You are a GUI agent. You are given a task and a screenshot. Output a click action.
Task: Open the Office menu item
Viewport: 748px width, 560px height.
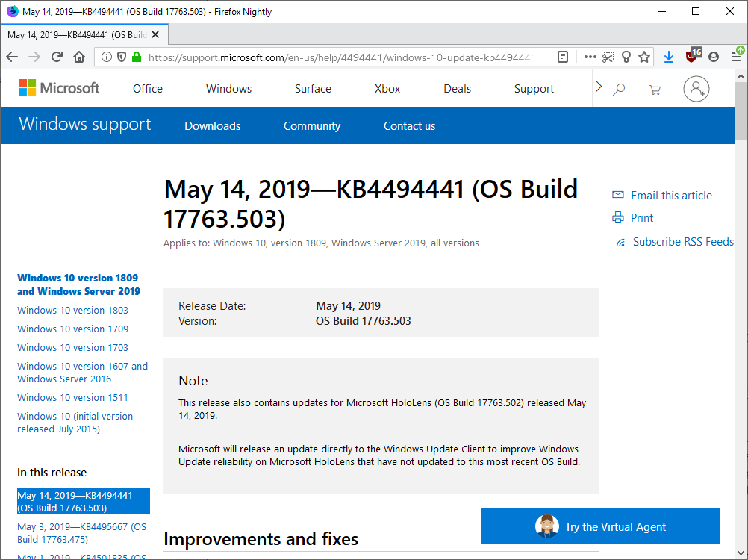coord(147,89)
